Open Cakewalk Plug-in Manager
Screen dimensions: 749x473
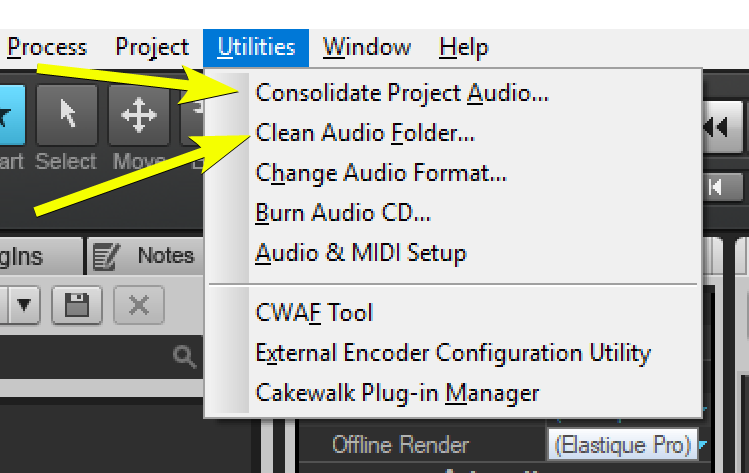pos(397,393)
